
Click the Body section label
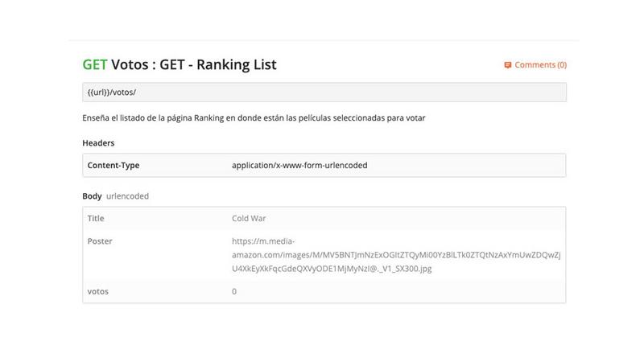(x=92, y=196)
